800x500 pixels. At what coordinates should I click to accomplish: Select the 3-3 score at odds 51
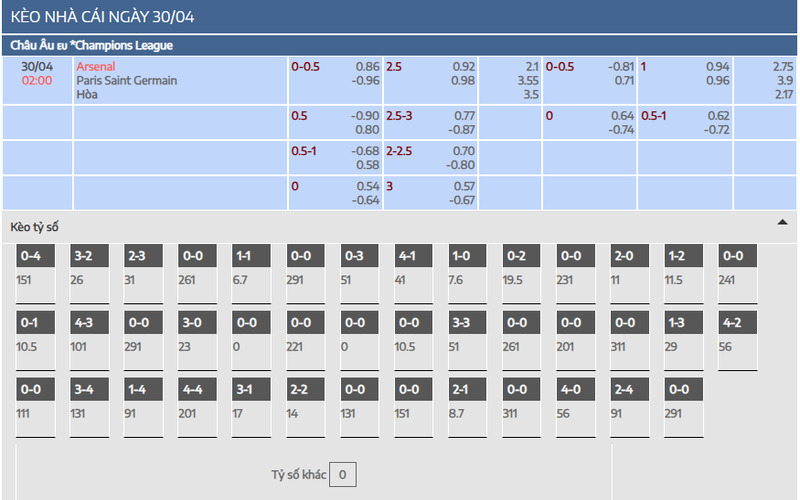(467, 341)
